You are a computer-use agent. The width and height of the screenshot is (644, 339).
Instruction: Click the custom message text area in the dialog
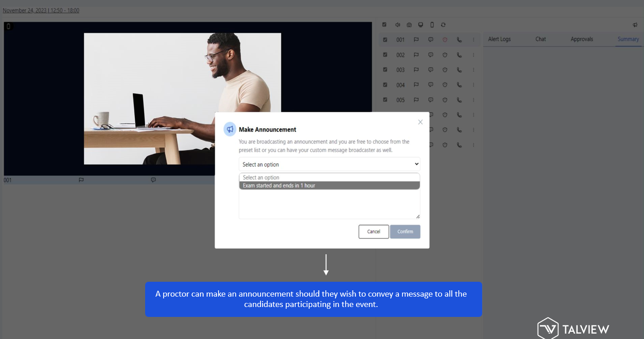[x=329, y=204]
